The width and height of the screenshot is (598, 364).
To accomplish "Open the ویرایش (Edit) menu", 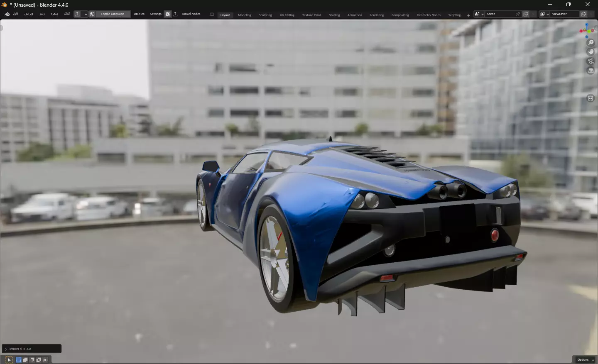I will tap(29, 14).
